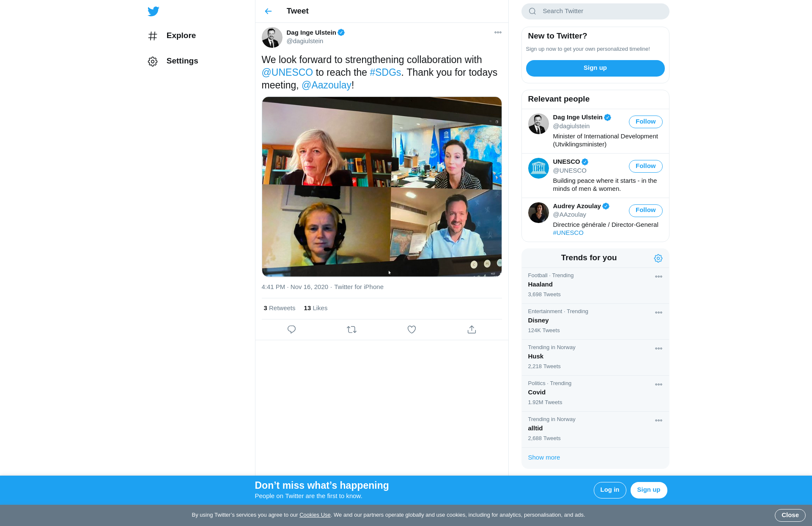Click Sign up on bottom banner
The image size is (812, 526).
(648, 490)
